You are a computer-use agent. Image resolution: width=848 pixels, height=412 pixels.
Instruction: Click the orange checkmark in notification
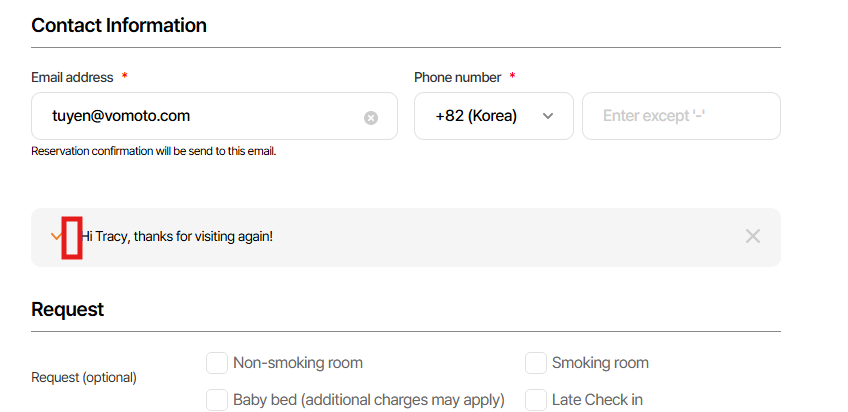pos(56,236)
